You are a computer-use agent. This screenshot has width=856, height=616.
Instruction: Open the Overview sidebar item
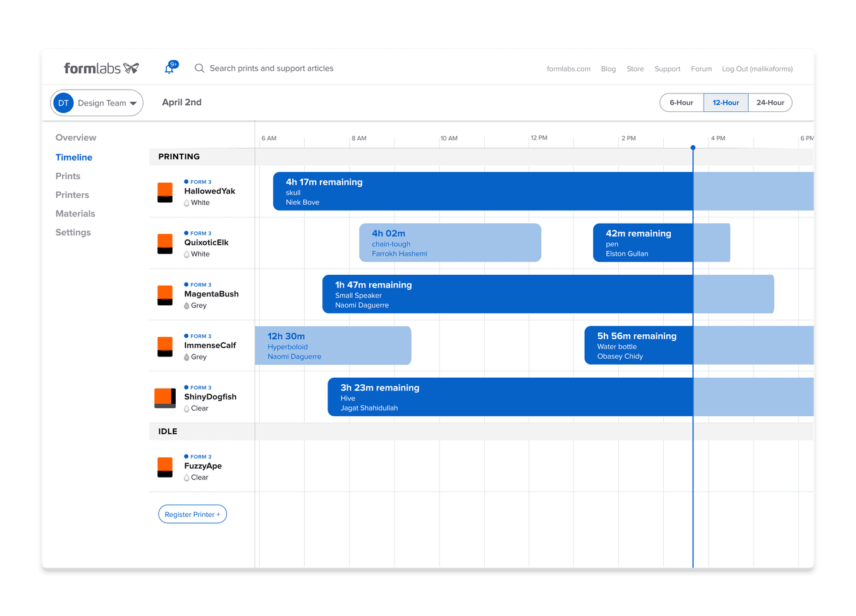tap(76, 138)
